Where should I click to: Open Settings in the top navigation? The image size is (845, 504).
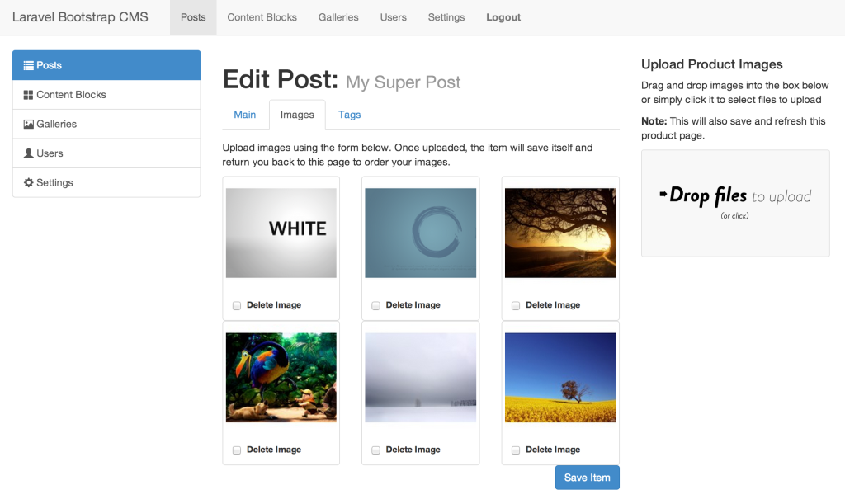click(x=446, y=17)
